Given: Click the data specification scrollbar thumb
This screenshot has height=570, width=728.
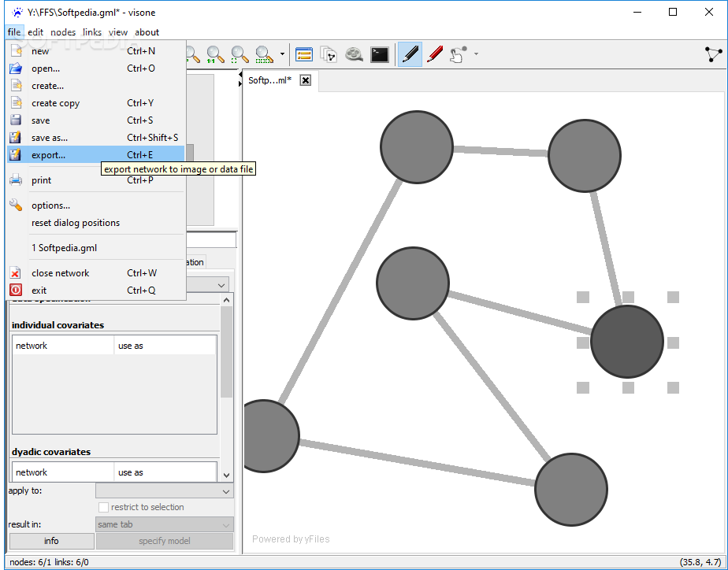Looking at the screenshot, I should (x=226, y=352).
